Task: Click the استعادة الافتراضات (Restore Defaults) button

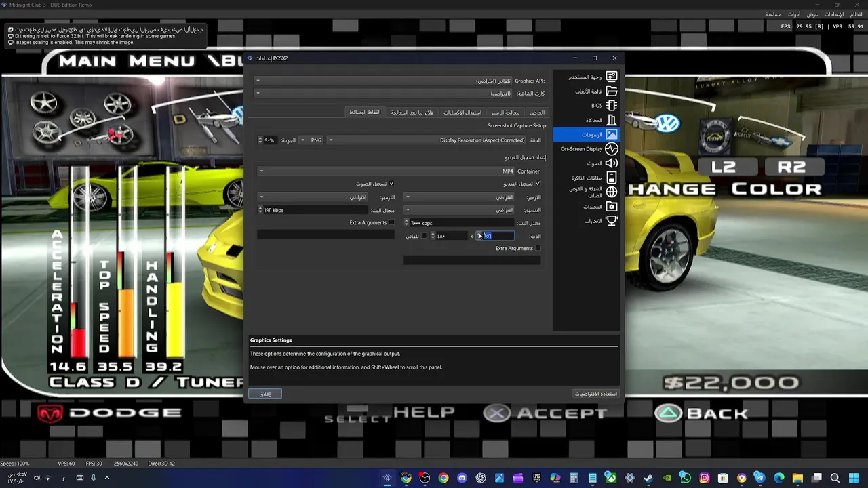Action: click(596, 394)
